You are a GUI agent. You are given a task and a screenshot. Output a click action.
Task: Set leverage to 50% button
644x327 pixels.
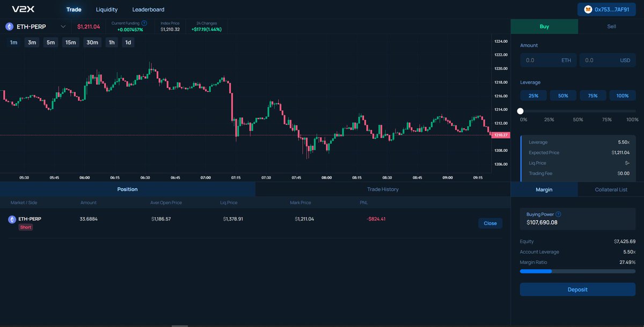(563, 95)
